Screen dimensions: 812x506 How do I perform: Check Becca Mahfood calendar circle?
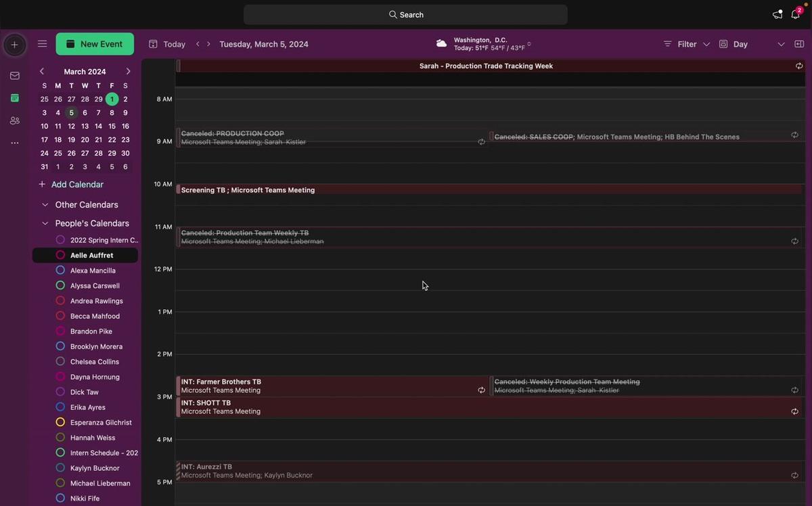pos(60,316)
